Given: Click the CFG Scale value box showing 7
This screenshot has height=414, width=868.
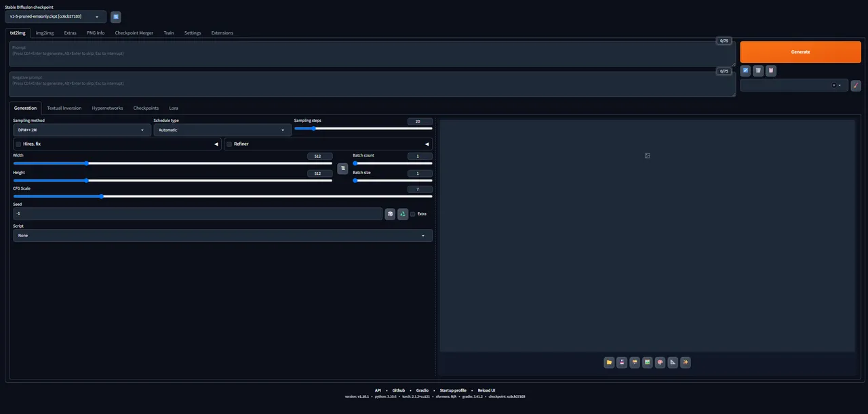Looking at the screenshot, I should 420,189.
